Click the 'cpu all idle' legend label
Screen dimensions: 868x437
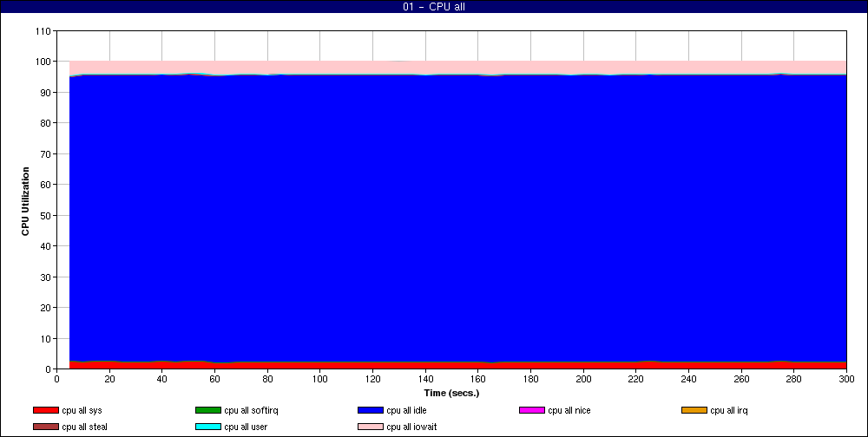point(406,410)
